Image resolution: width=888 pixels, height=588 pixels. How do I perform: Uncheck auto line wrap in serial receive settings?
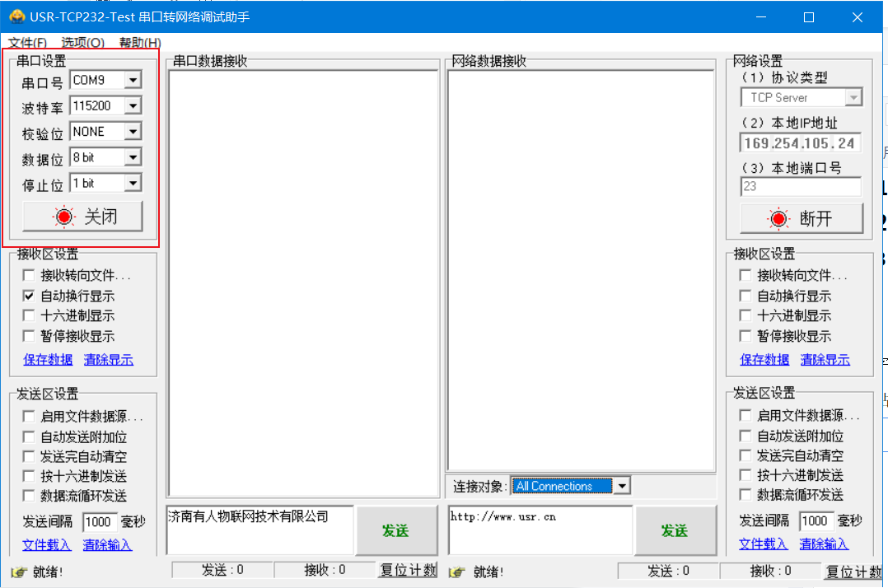point(30,296)
